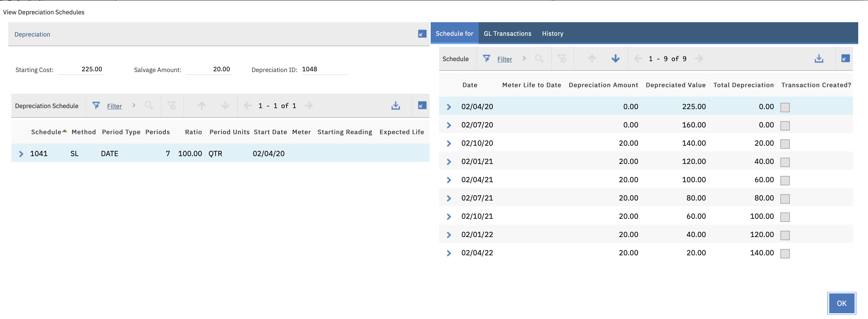The image size is (868, 319).
Task: Click the Salvage Amount field
Action: [208, 69]
